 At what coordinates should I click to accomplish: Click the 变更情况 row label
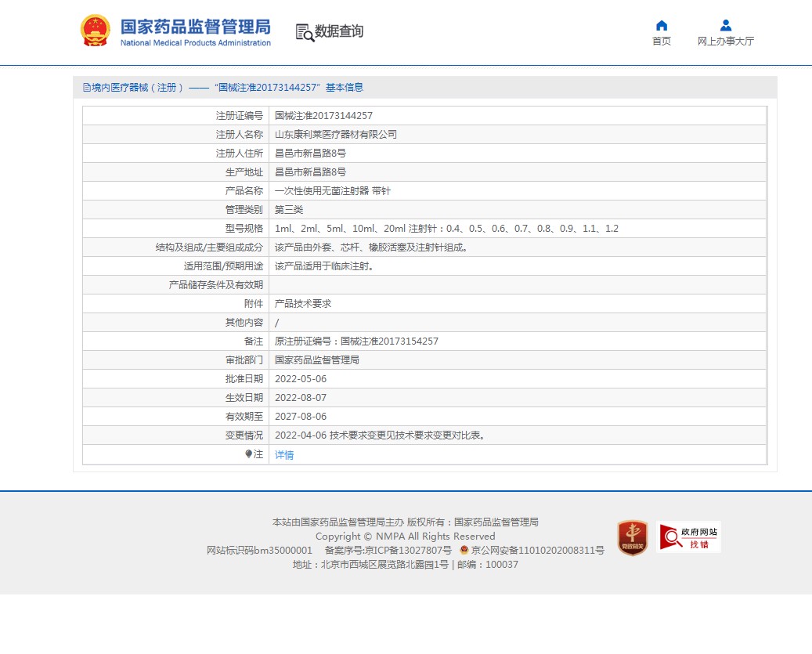pyautogui.click(x=244, y=435)
